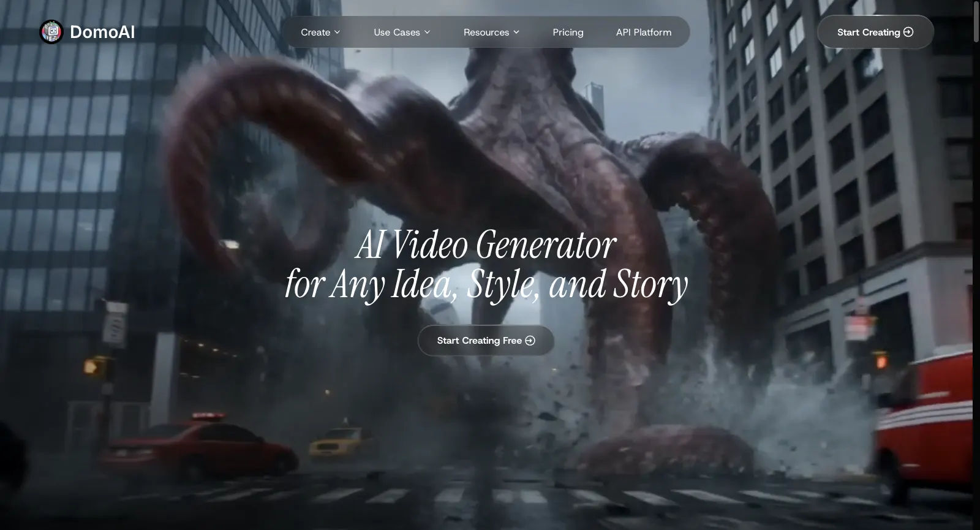Expand the Resources chevron arrow
The height and width of the screenshot is (530, 980).
tap(516, 32)
